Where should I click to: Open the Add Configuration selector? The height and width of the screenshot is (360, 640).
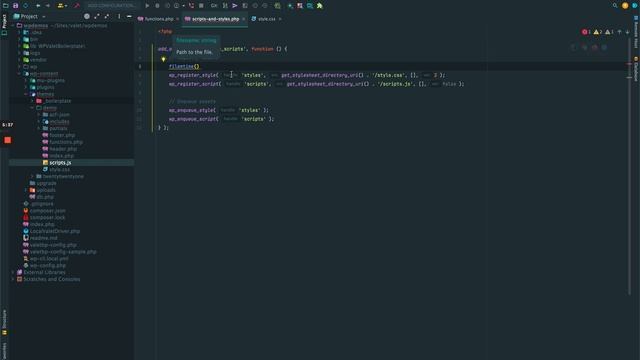pos(111,6)
